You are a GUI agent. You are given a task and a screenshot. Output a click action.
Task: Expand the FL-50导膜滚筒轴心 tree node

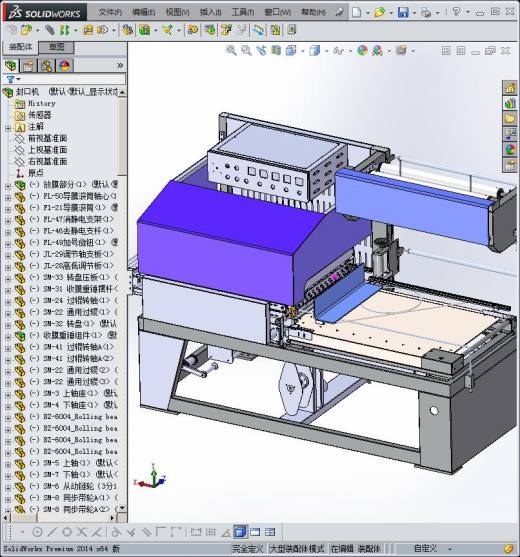pyautogui.click(x=8, y=198)
